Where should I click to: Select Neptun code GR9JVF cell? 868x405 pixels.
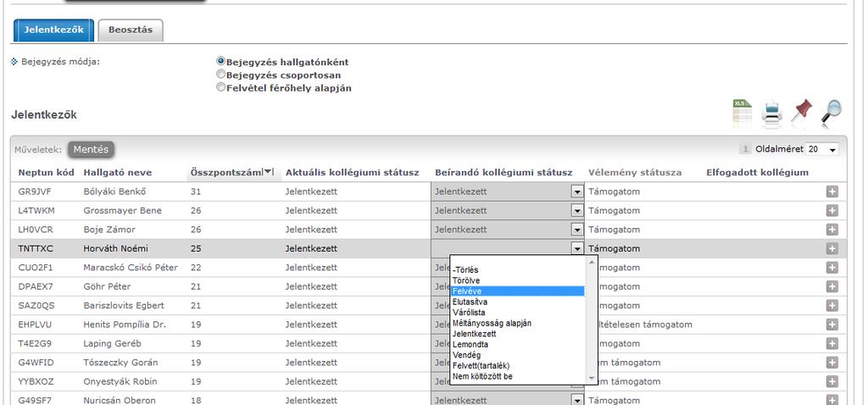36,191
